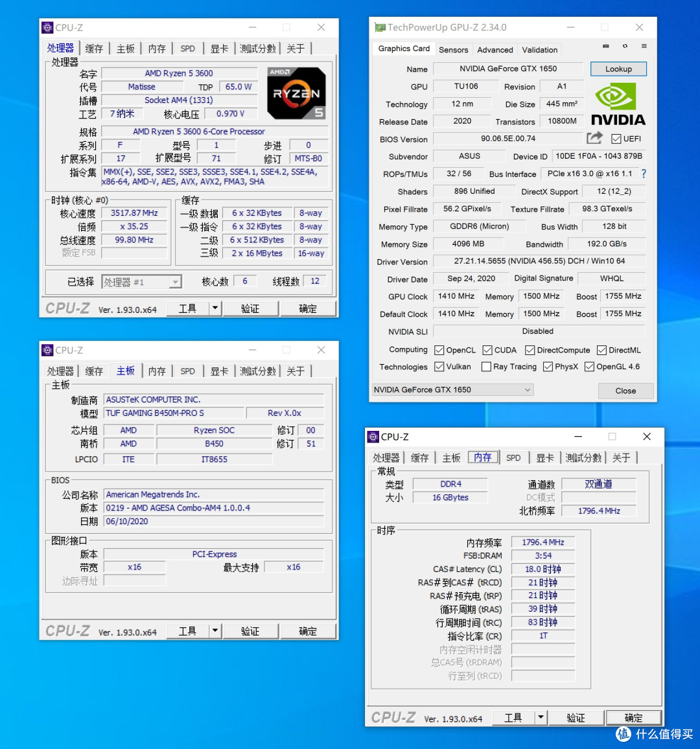The width and height of the screenshot is (700, 749).
Task: Click Close button in GPU-Z
Action: coord(625,391)
